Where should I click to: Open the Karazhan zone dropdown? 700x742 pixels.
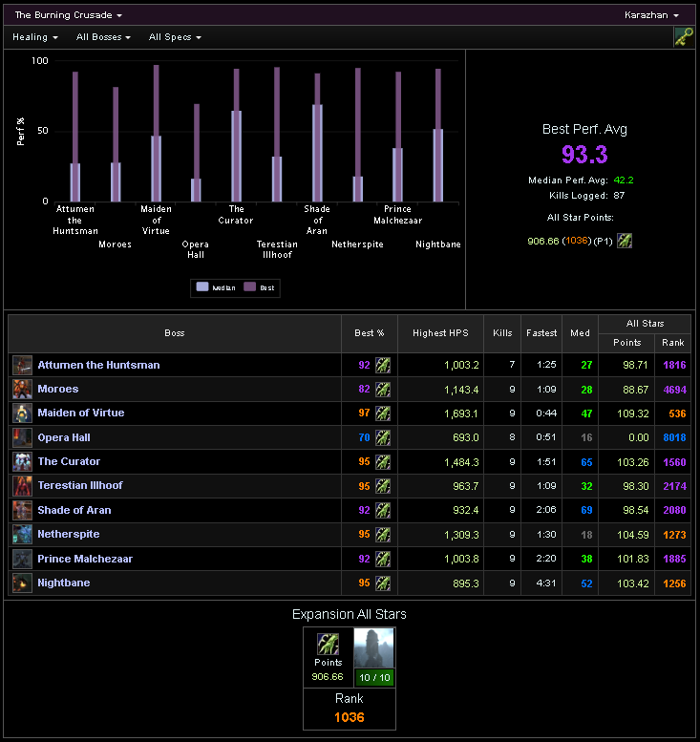tap(651, 15)
